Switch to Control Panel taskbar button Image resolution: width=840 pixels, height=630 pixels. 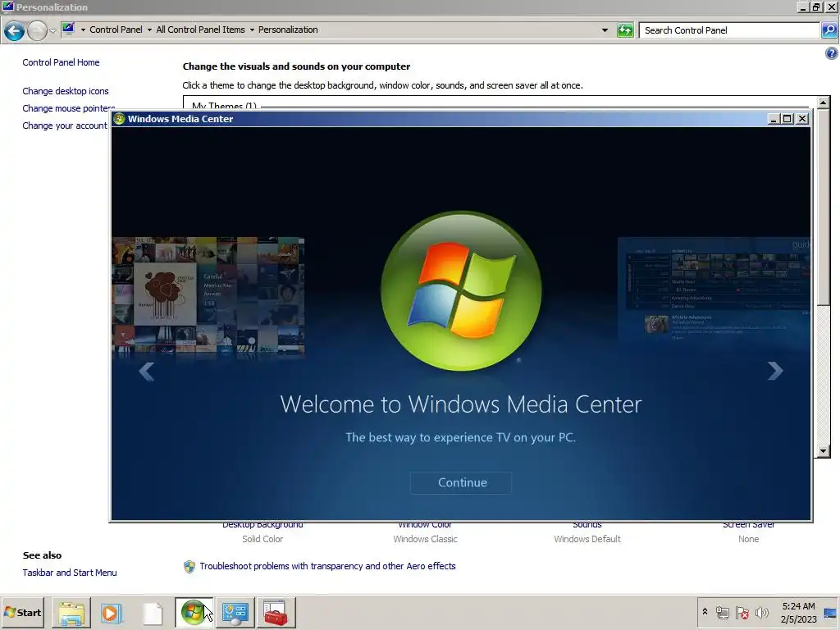click(235, 613)
